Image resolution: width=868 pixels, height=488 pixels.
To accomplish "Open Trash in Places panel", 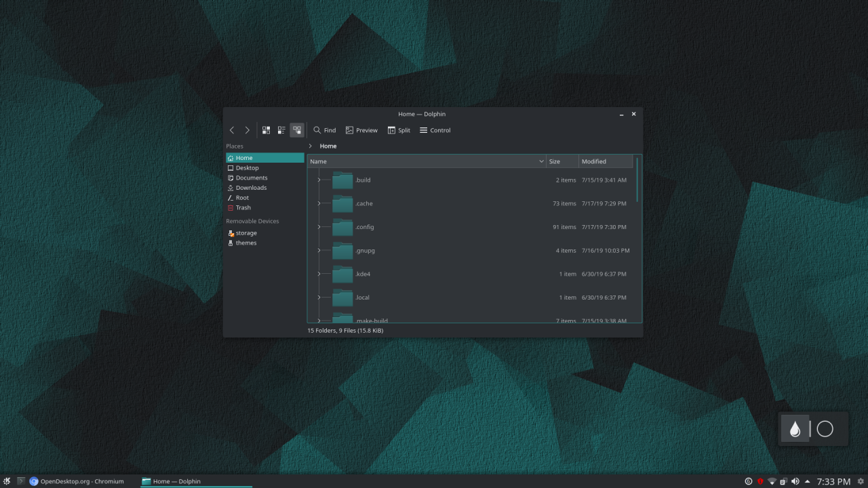I will click(x=264, y=207).
